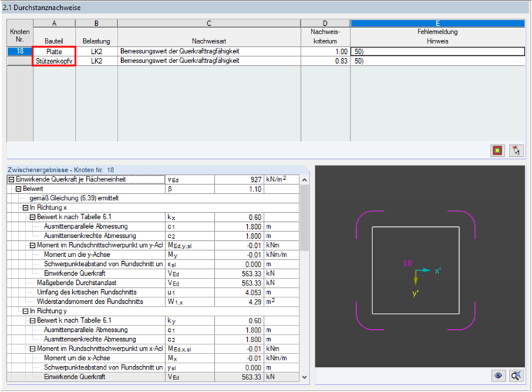Collapse the 'Beiwert' tree node
This screenshot has height=392, width=532.
point(19,189)
